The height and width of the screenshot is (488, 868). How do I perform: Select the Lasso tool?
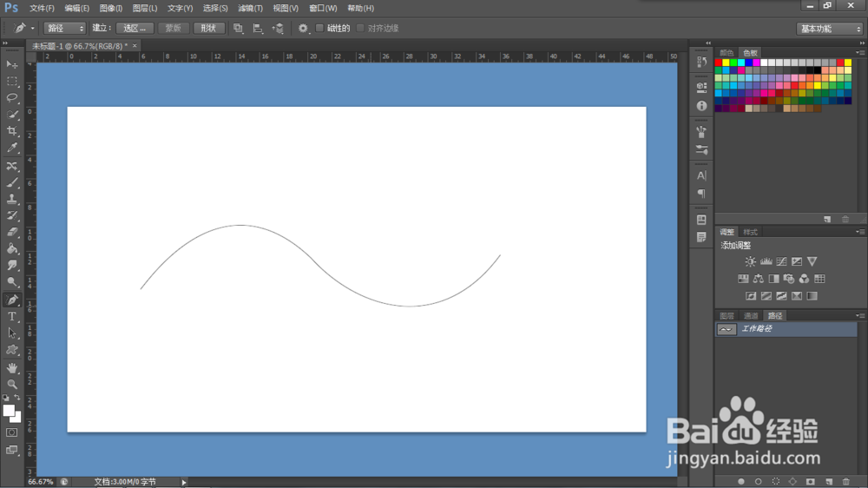(x=11, y=98)
